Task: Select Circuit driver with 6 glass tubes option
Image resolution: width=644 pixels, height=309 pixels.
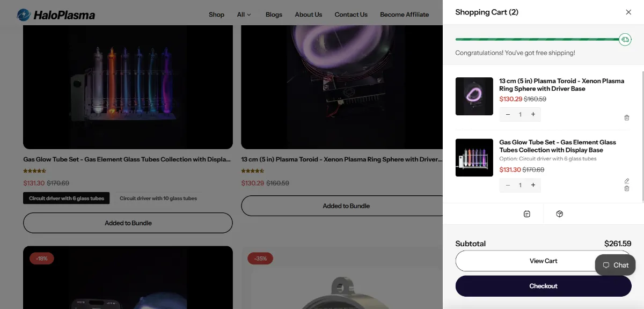Action: point(67,198)
